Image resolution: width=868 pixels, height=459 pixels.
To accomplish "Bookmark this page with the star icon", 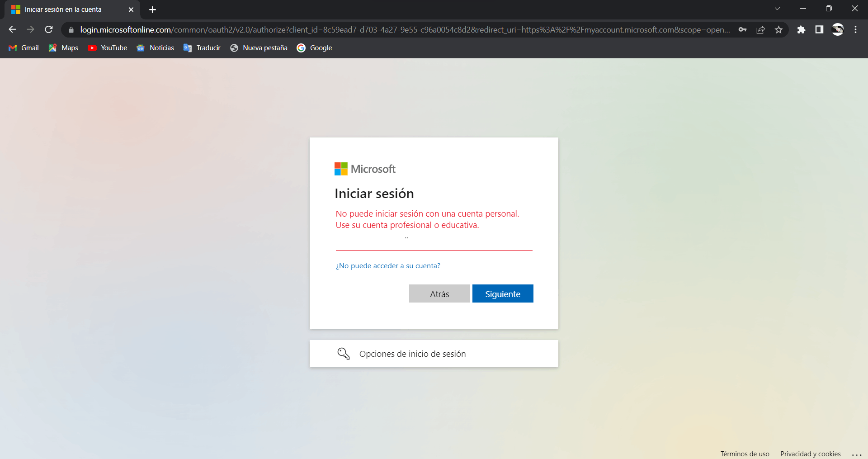I will pos(778,29).
